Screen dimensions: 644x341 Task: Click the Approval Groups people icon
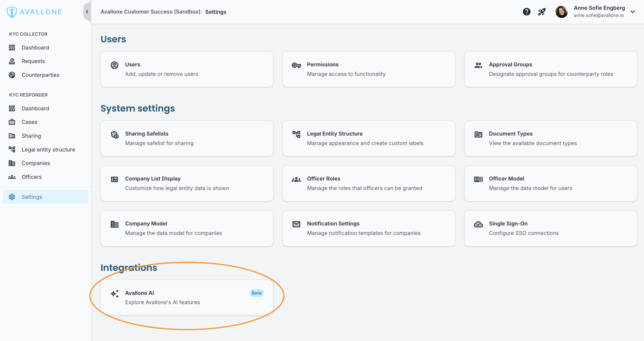pos(478,65)
